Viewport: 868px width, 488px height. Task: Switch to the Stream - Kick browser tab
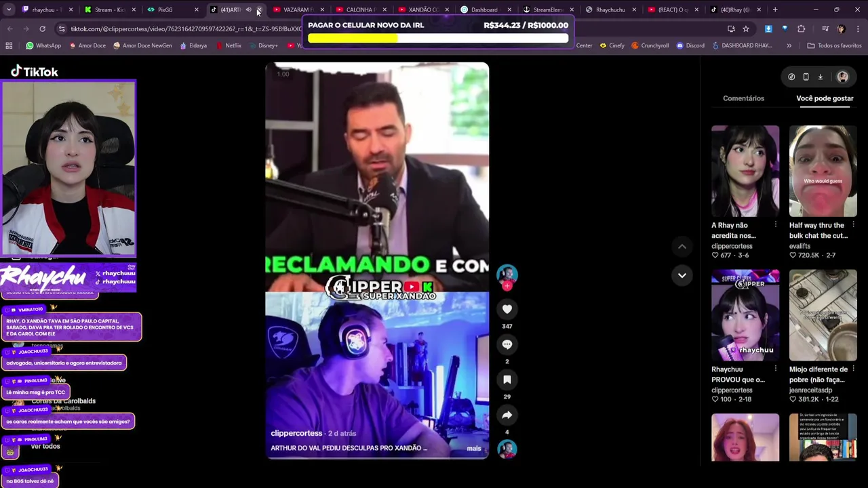[x=110, y=9]
